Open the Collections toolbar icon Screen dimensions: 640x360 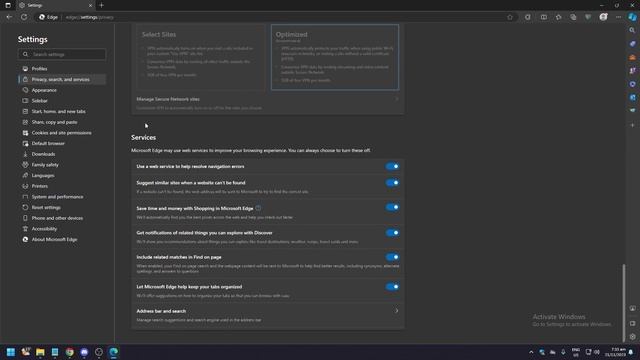(573, 17)
